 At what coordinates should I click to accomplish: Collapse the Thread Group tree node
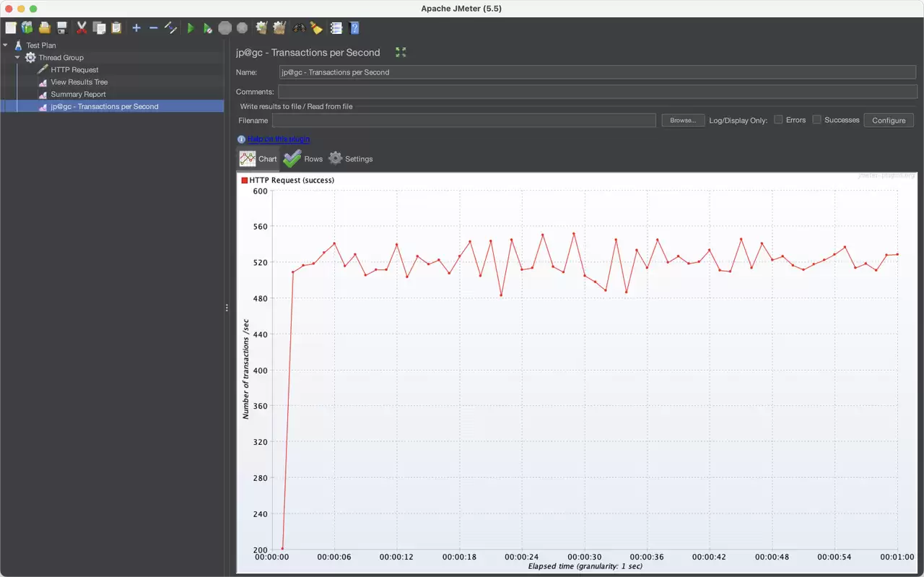17,57
